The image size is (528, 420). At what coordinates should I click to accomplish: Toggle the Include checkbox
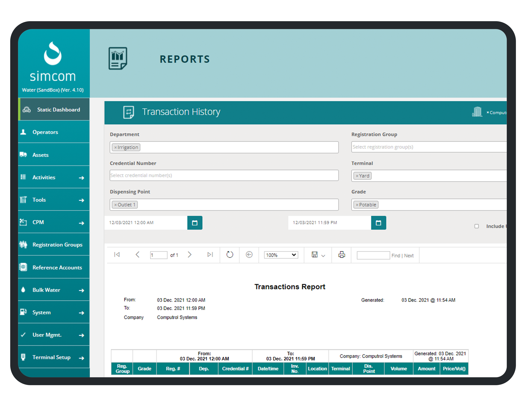[476, 226]
